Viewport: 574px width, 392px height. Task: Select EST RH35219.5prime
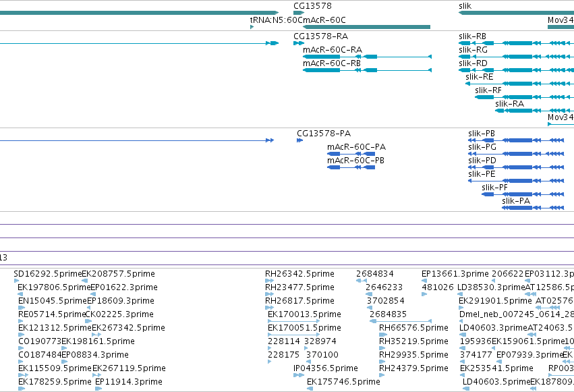[x=413, y=341]
